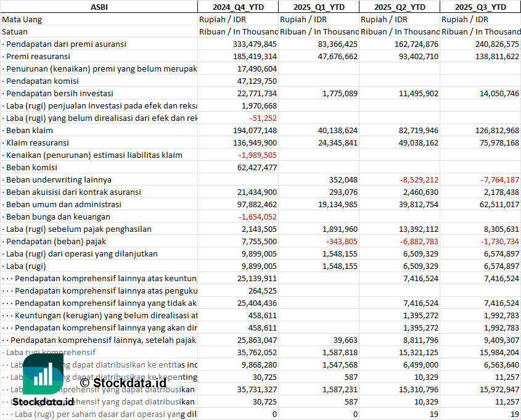521x420 pixels.
Task: Select the Pendapatan dari premi asuransi label
Action: [x=66, y=44]
